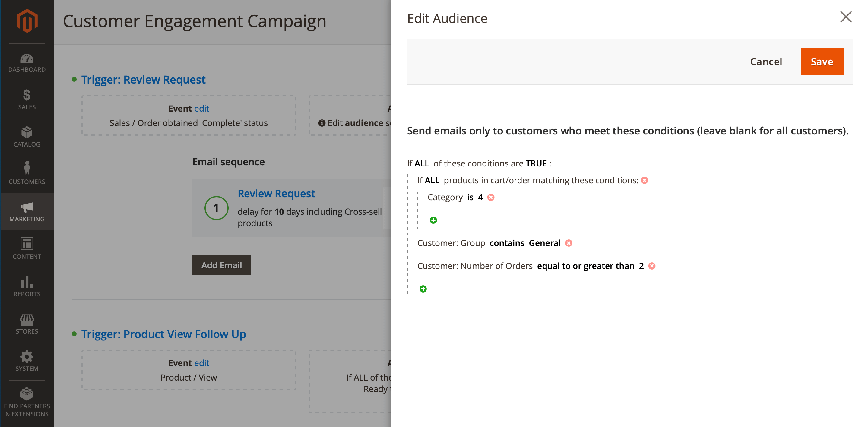Click Add Email button in sequence

pos(221,265)
